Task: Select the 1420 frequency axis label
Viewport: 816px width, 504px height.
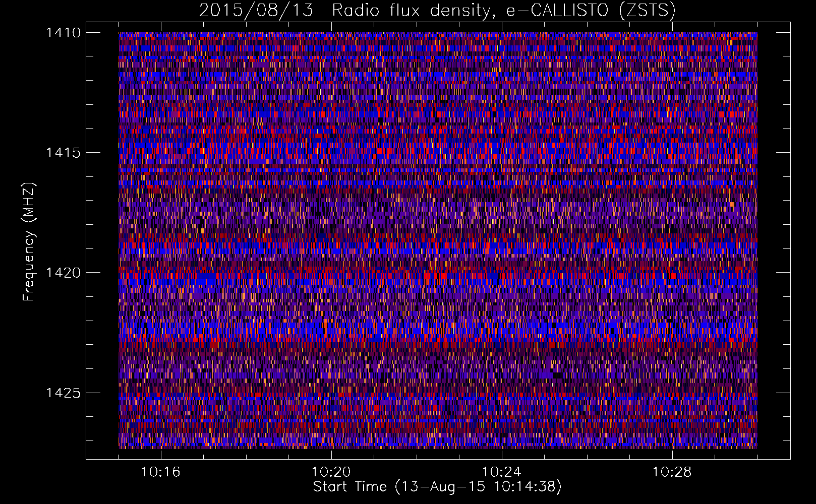Action: (63, 273)
